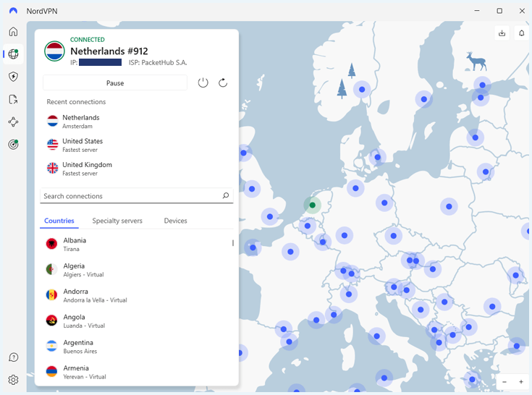Open the file sharing sidebar icon
Viewport: 532px width, 395px height.
click(x=13, y=99)
